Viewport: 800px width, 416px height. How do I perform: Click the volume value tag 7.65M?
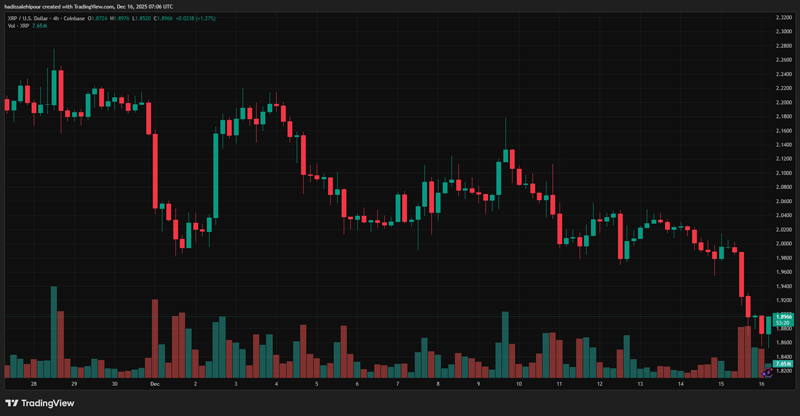tap(783, 363)
